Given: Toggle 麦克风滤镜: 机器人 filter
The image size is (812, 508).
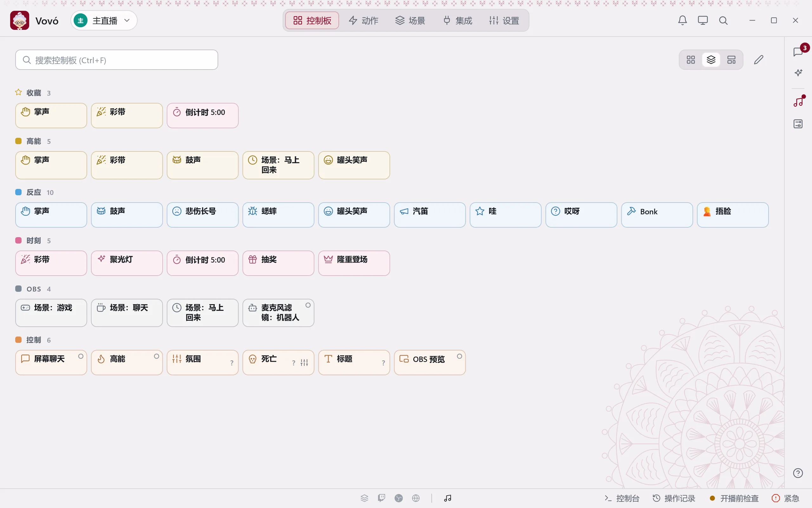Looking at the screenshot, I should [x=278, y=313].
